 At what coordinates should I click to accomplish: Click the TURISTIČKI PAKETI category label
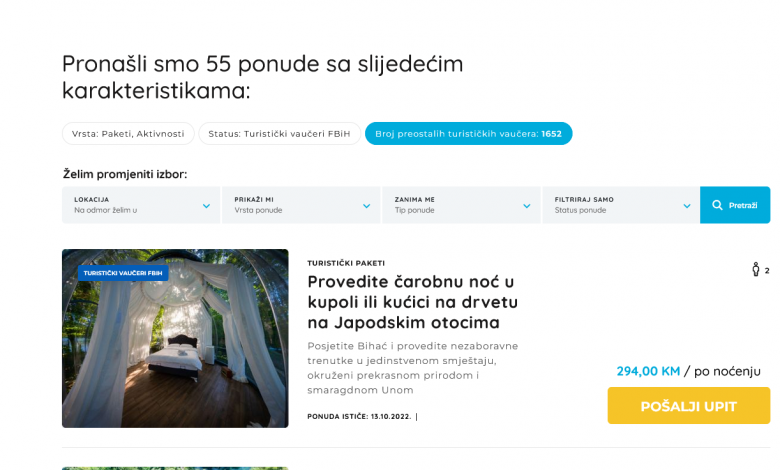[346, 263]
